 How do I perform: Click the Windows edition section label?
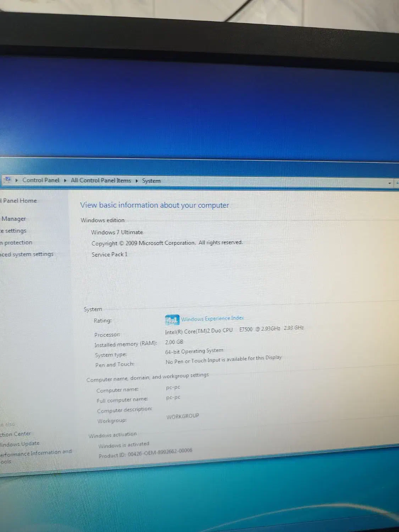102,220
